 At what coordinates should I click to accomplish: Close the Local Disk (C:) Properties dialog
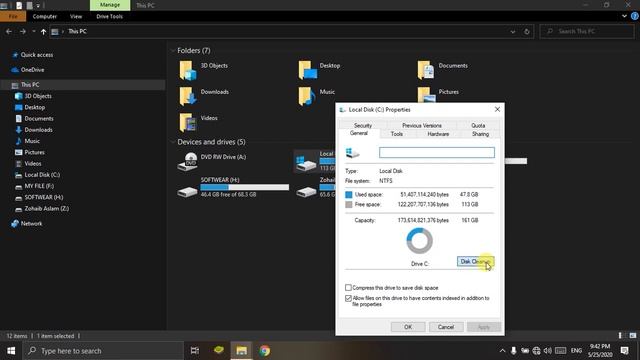point(497,109)
